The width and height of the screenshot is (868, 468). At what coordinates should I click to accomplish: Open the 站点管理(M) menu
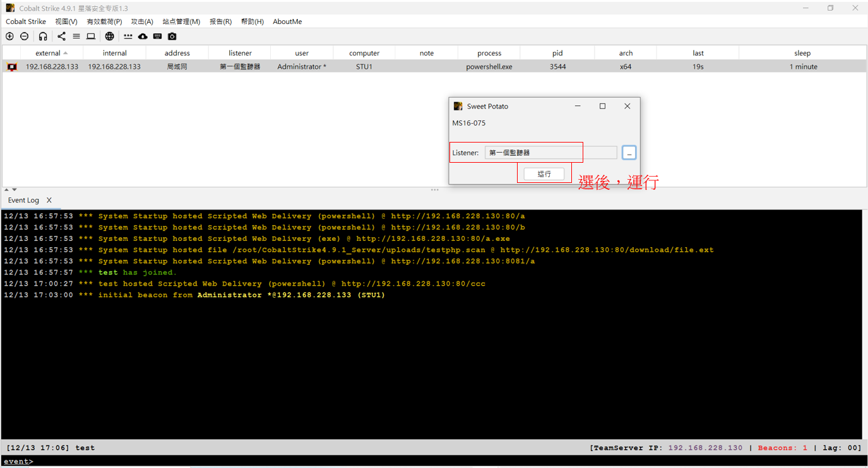181,21
